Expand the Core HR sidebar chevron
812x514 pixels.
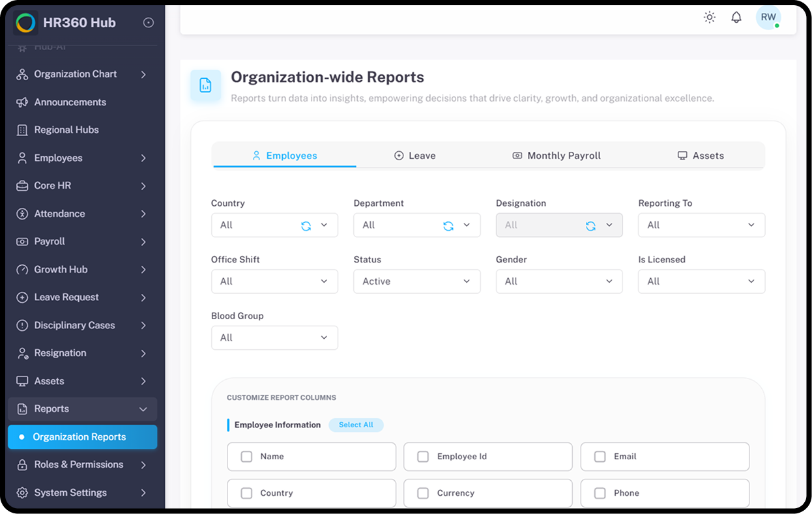coord(143,186)
